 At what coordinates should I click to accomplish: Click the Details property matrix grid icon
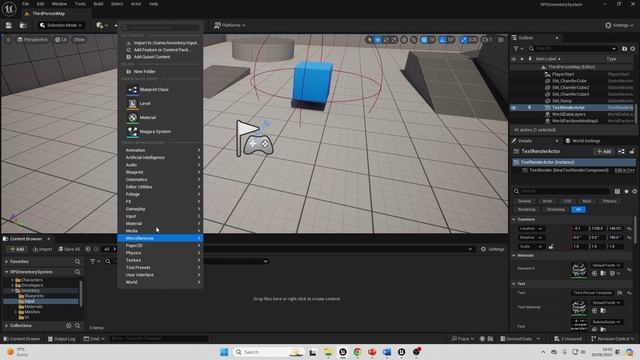618,191
